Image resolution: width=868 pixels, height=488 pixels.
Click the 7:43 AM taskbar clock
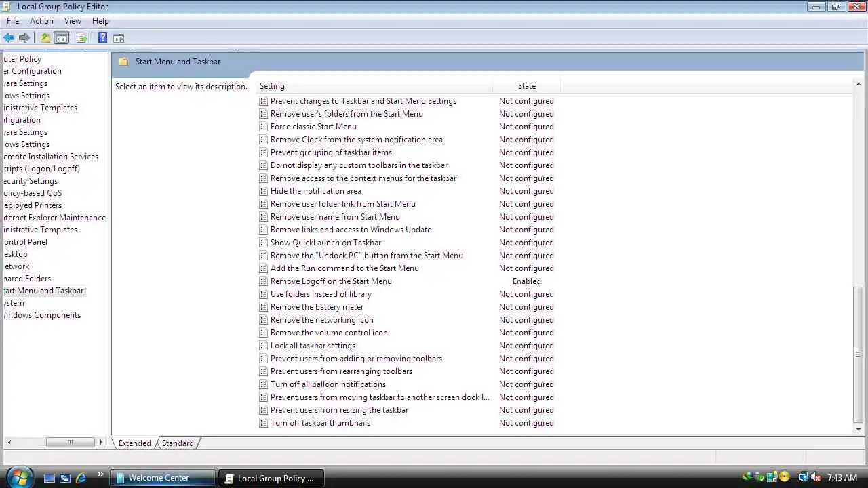842,478
